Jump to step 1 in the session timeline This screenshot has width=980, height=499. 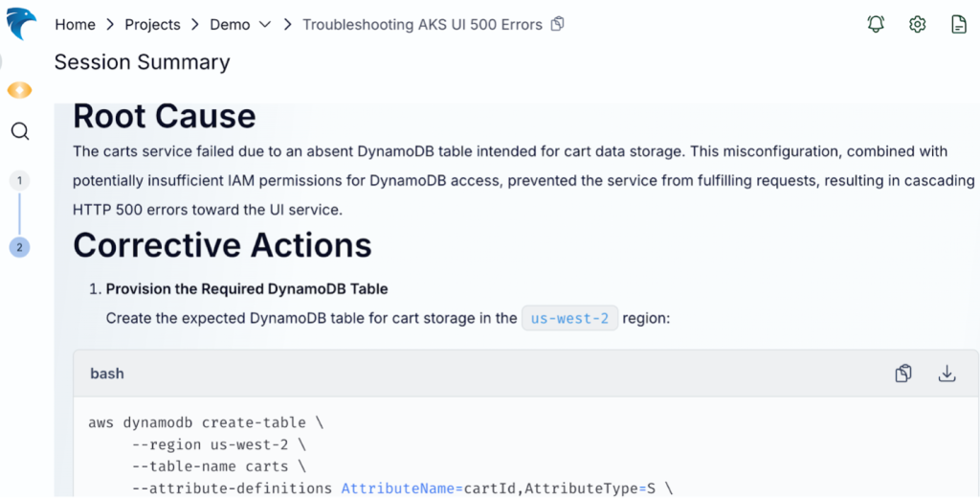[19, 180]
